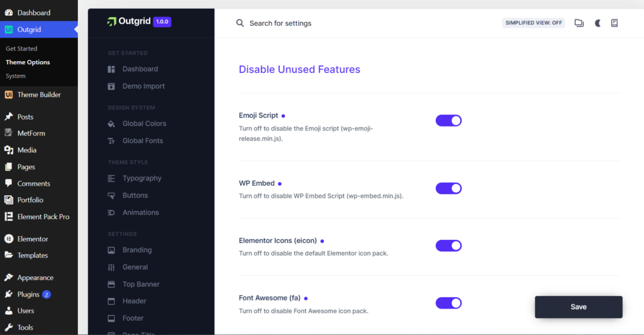This screenshot has width=644, height=335.
Task: Open Theme Builder in WordPress menu
Action: (x=39, y=95)
